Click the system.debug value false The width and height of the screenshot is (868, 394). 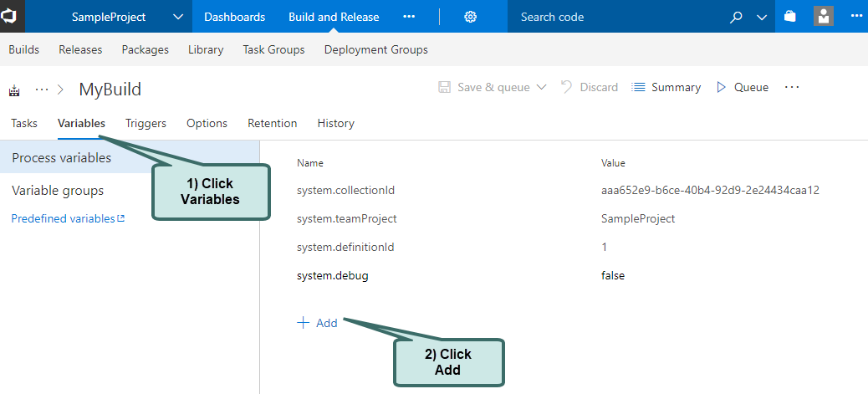click(613, 275)
